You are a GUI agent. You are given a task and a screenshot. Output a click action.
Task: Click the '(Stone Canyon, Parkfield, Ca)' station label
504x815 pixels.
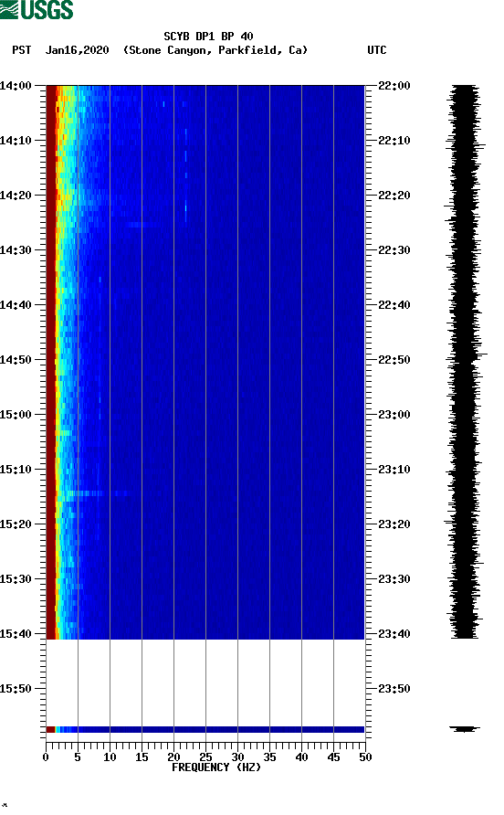(x=215, y=50)
